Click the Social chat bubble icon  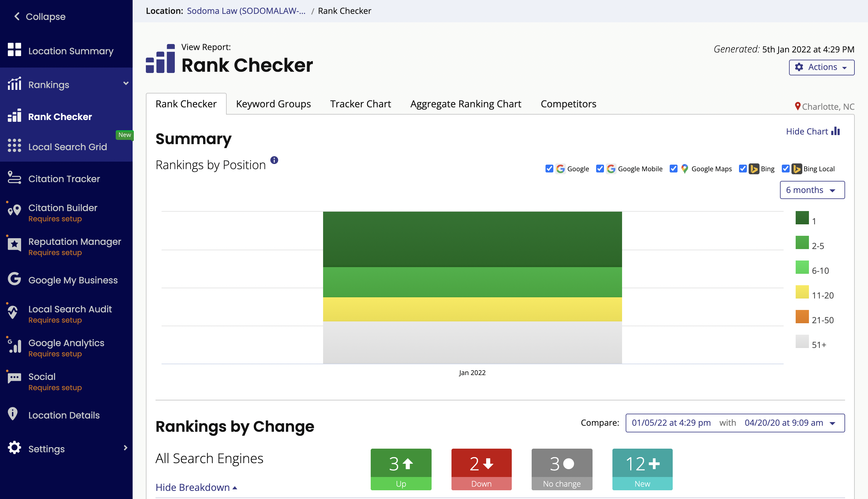click(14, 378)
